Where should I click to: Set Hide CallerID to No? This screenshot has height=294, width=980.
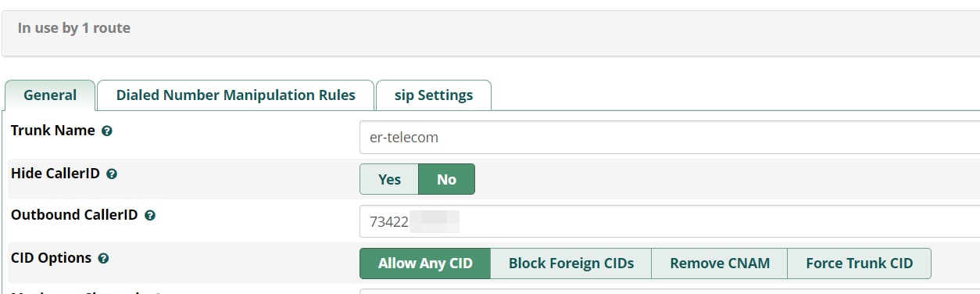coord(446,179)
